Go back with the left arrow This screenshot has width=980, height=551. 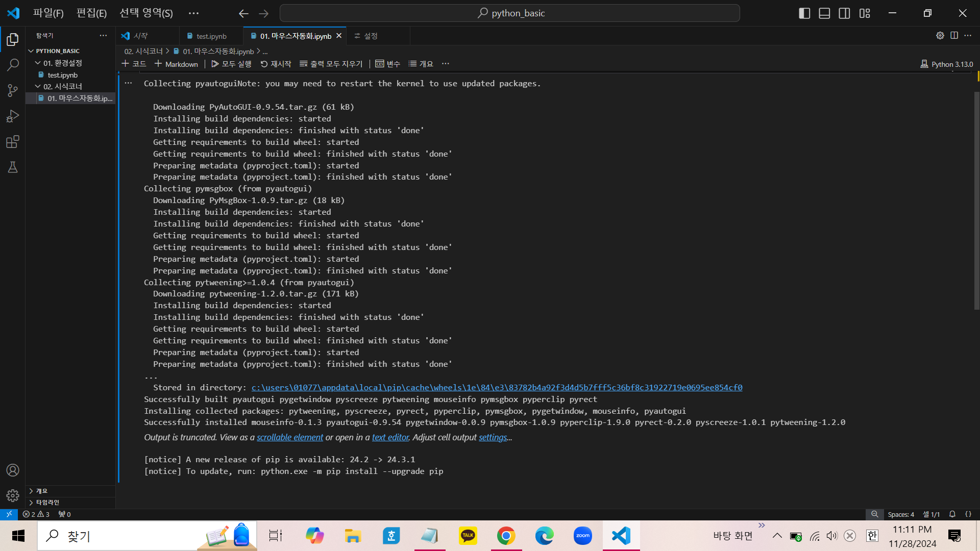pyautogui.click(x=243, y=13)
